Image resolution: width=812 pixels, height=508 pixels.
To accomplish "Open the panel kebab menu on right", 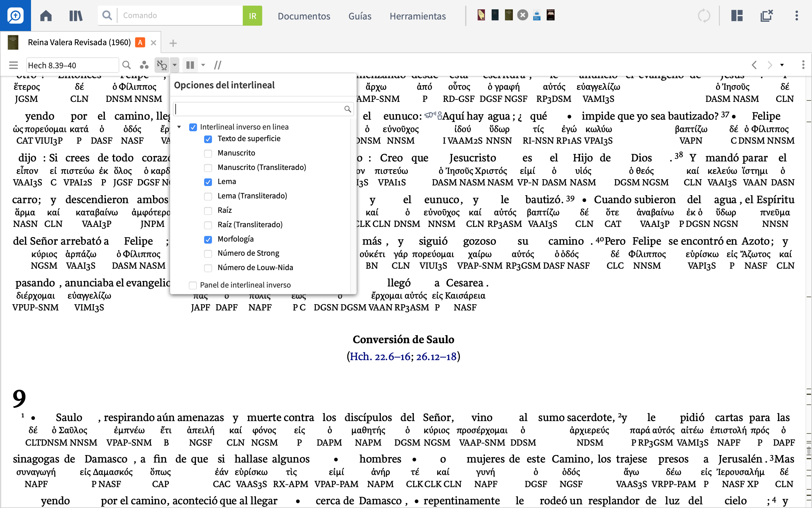I will tap(803, 65).
